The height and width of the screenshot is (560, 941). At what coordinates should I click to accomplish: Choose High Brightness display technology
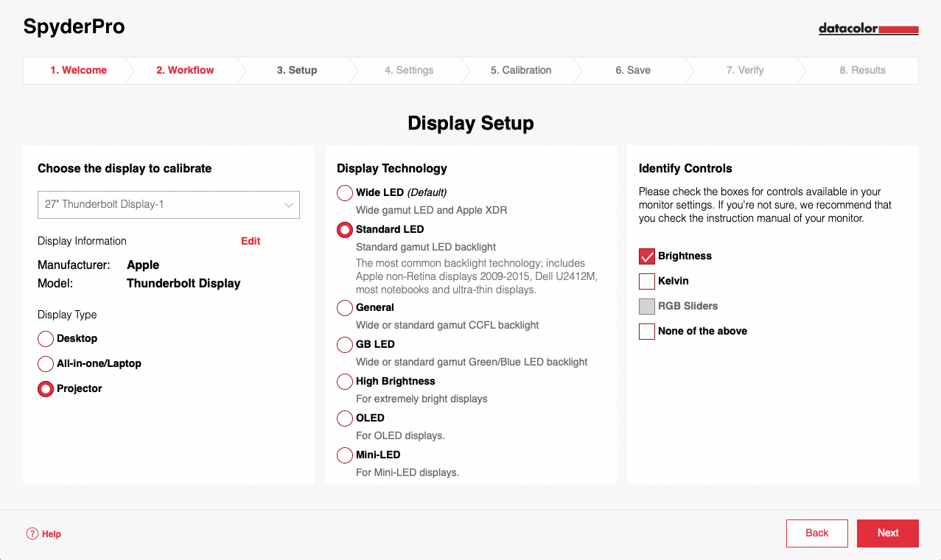coord(345,382)
